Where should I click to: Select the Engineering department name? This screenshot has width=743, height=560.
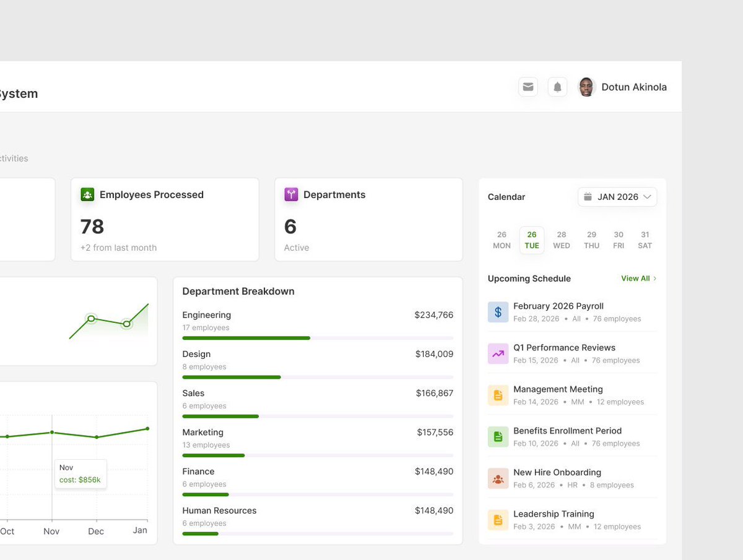click(x=207, y=315)
